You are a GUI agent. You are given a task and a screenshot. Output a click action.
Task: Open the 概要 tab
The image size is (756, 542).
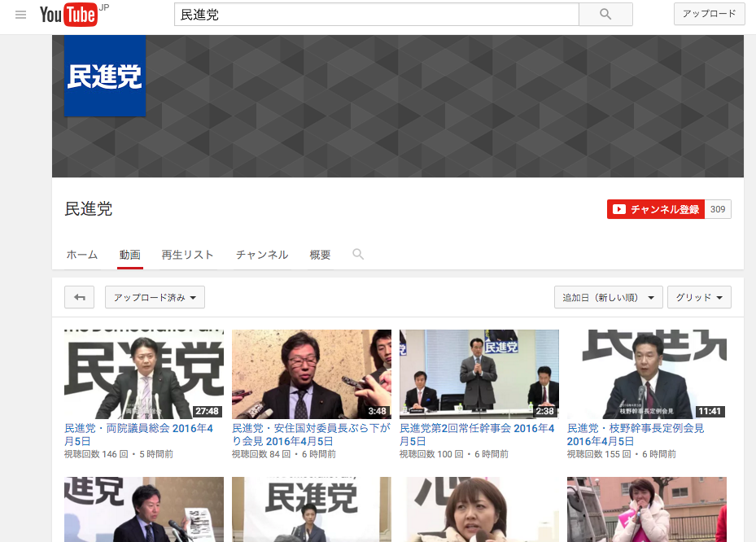321,255
